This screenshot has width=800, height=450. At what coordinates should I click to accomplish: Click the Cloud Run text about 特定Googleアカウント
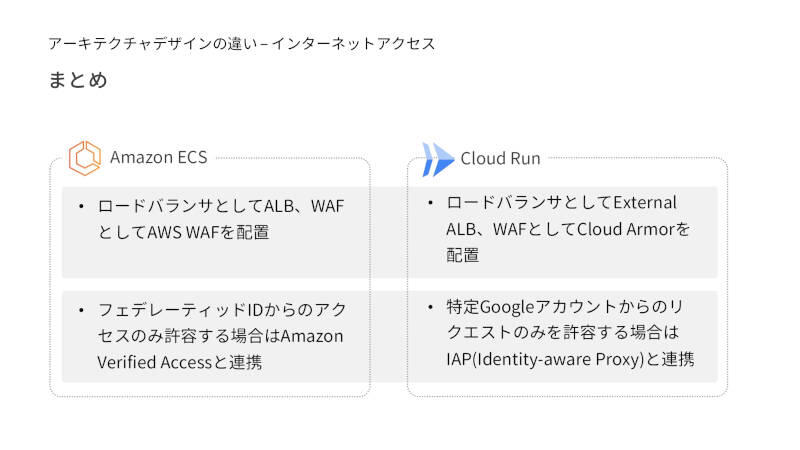[x=568, y=332]
